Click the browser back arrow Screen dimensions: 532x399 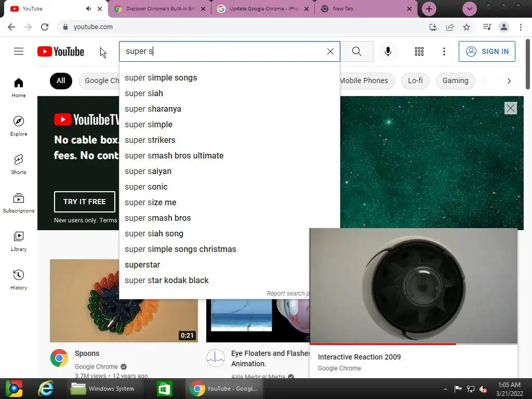(x=11, y=27)
